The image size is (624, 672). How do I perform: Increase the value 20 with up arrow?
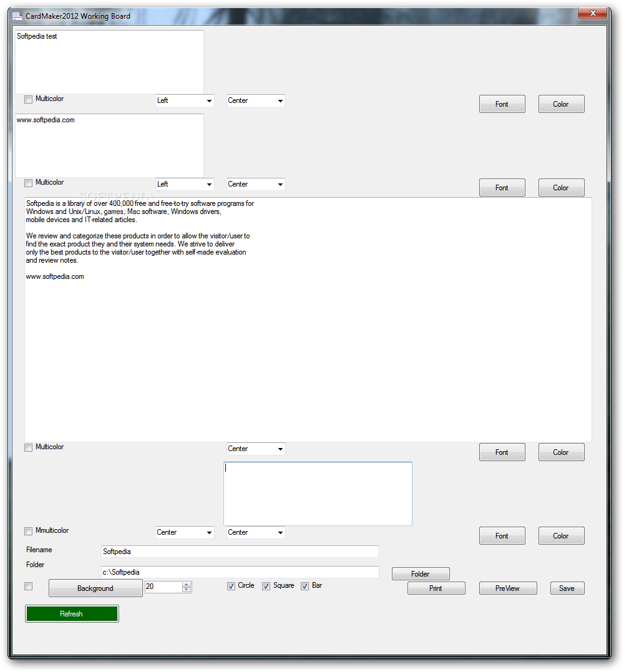(187, 584)
